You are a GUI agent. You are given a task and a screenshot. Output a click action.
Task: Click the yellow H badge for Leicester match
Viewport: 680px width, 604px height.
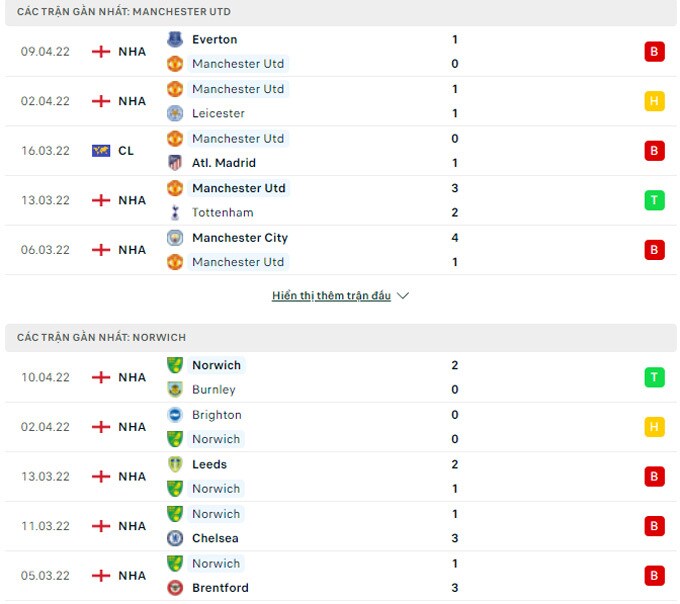point(654,101)
